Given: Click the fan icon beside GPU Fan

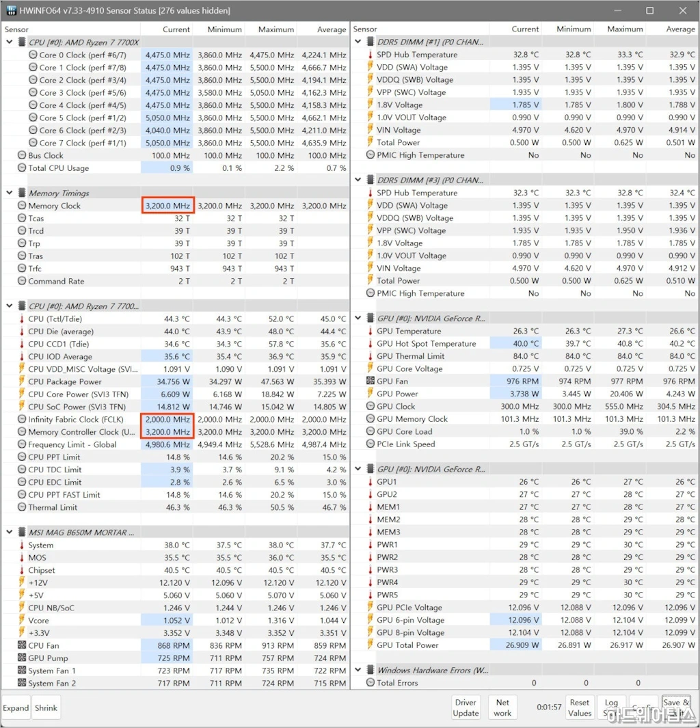Looking at the screenshot, I should click(371, 381).
